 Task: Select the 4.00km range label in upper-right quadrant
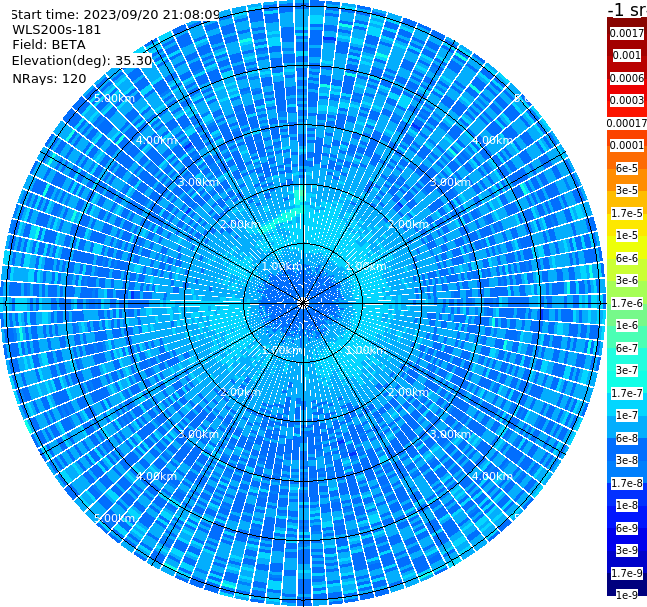493,140
